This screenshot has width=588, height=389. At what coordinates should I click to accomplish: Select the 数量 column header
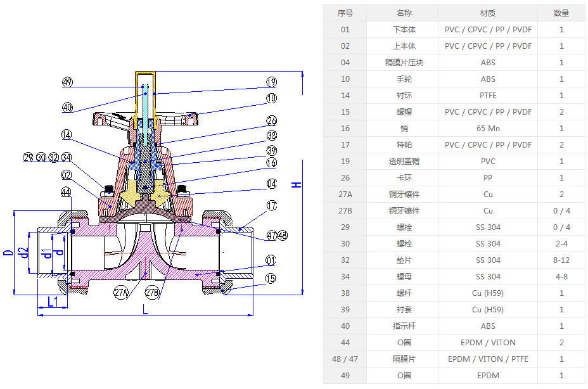coord(561,13)
